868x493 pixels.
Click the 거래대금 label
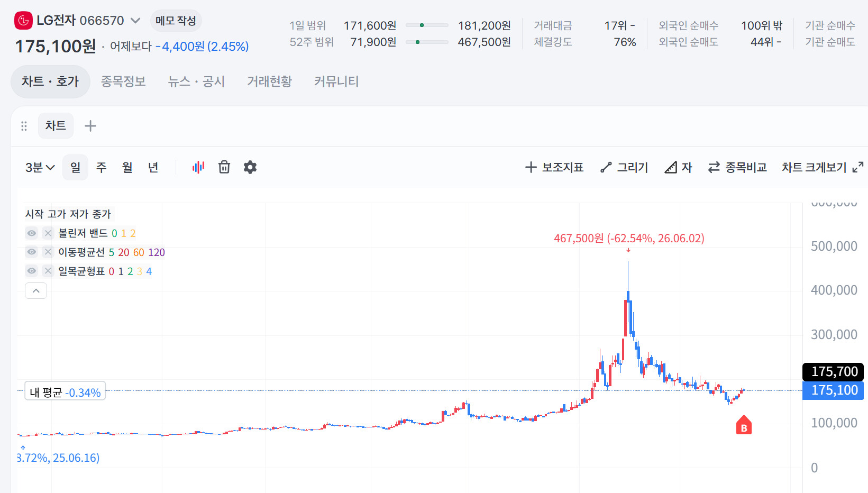pyautogui.click(x=553, y=25)
